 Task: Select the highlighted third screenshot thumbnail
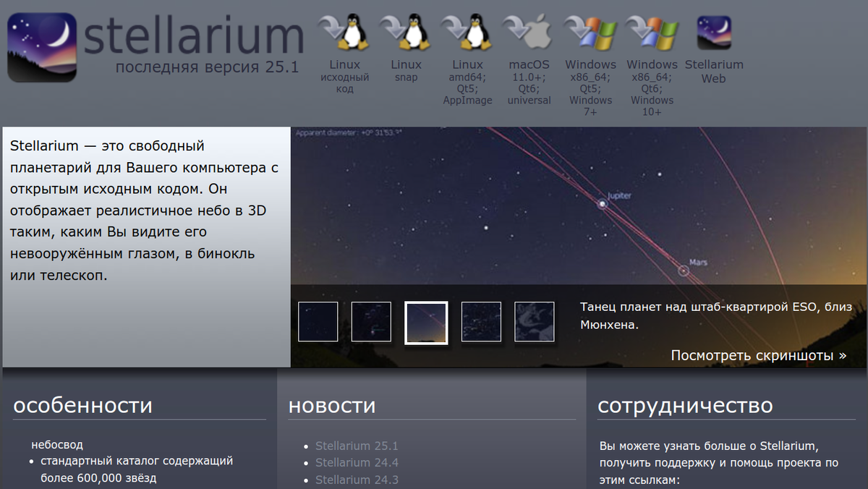tap(426, 323)
